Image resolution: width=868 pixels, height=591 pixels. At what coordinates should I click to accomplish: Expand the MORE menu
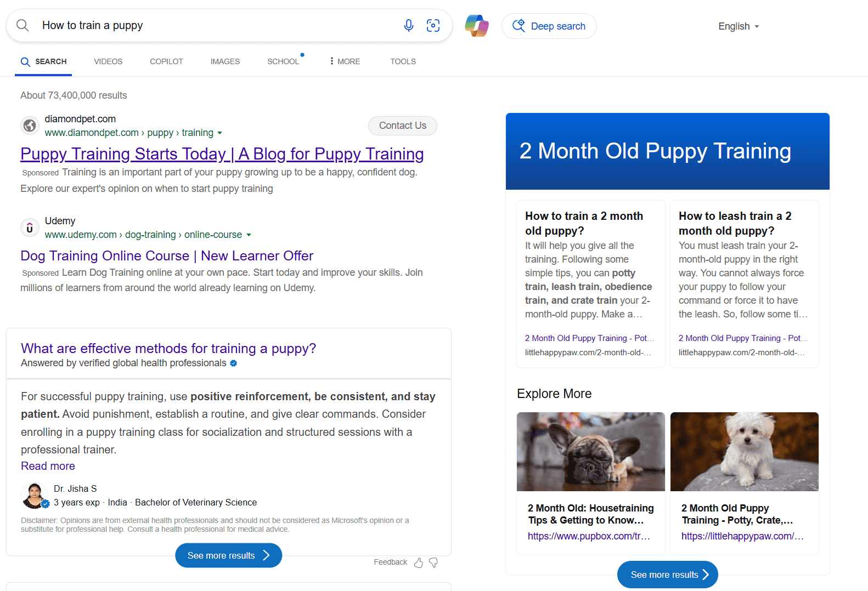click(x=345, y=61)
